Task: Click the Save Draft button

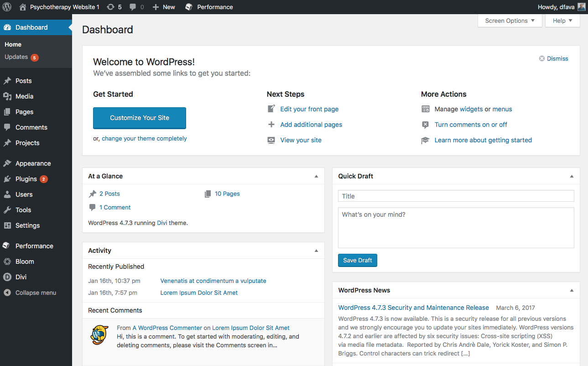Action: (x=358, y=260)
